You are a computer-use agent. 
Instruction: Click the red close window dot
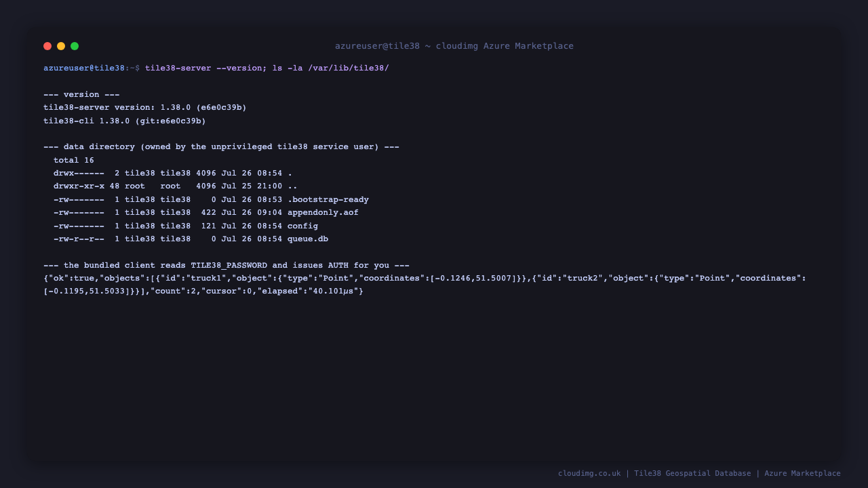(47, 46)
